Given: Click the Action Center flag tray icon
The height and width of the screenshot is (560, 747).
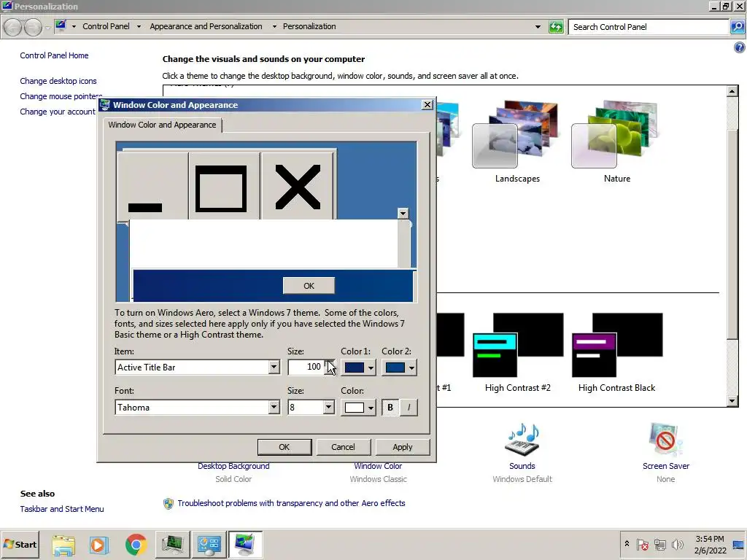Looking at the screenshot, I should (642, 544).
